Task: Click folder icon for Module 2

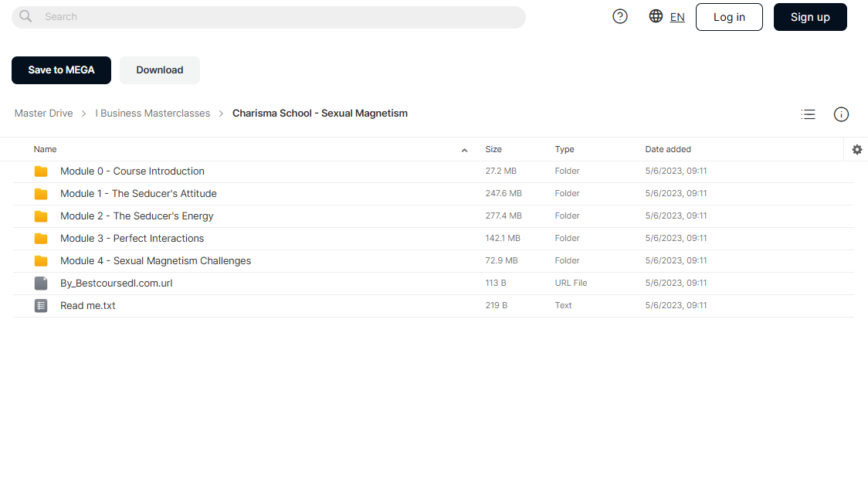Action: pyautogui.click(x=41, y=216)
